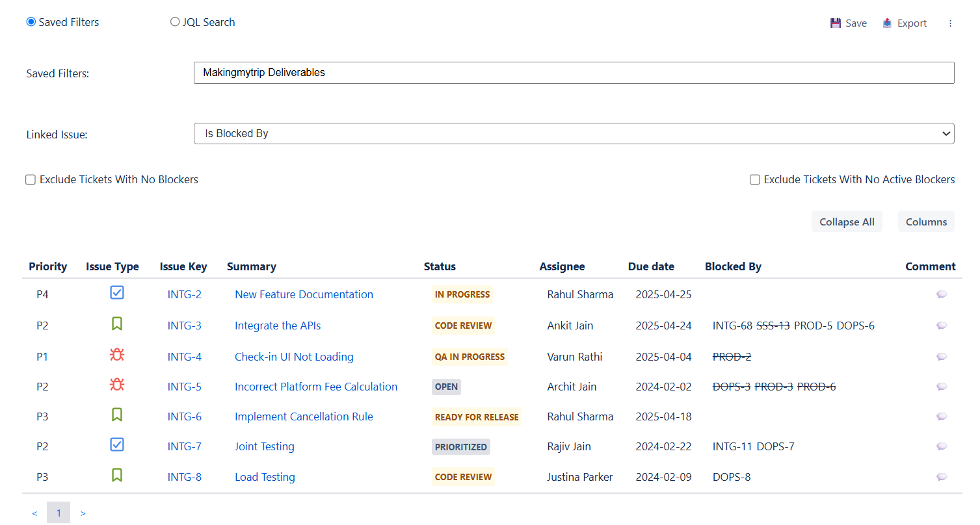980x525 pixels.
Task: Open comment icon for Load Testing row
Action: pyautogui.click(x=941, y=477)
